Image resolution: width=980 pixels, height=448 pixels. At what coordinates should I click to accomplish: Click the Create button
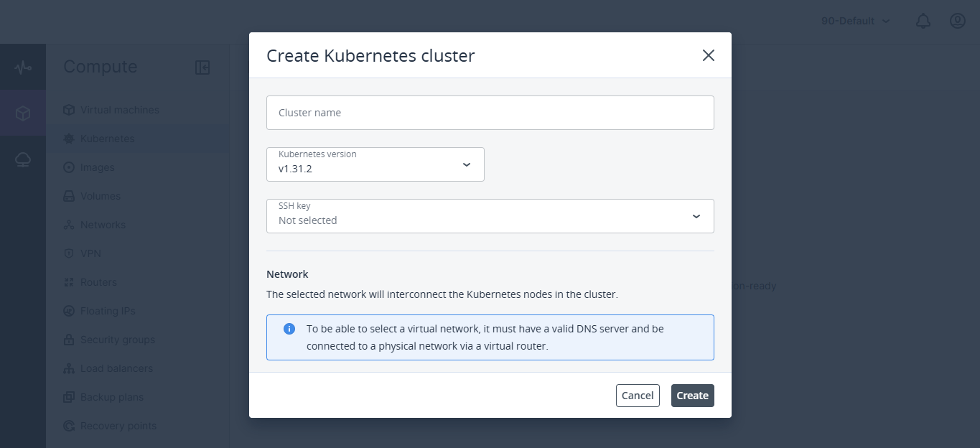tap(692, 396)
